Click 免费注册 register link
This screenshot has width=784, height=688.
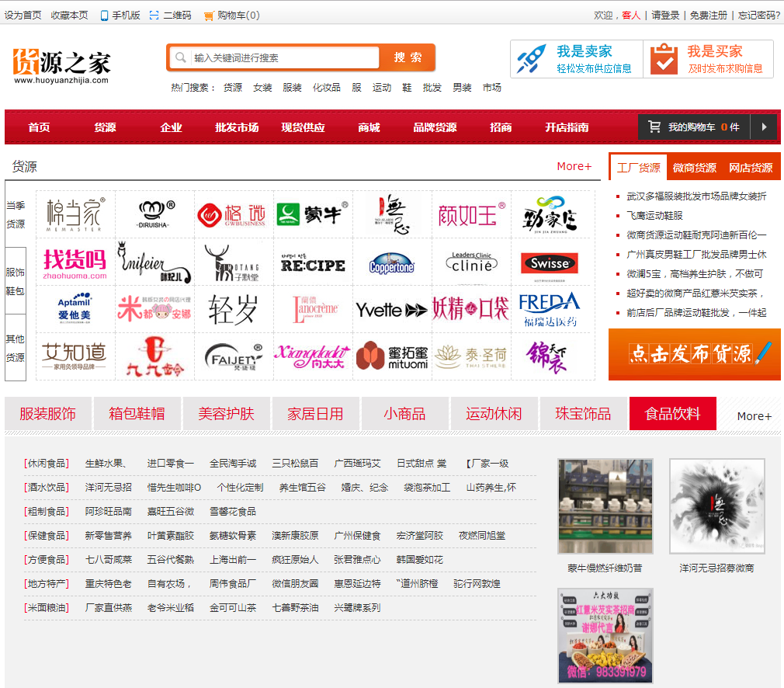pyautogui.click(x=709, y=16)
